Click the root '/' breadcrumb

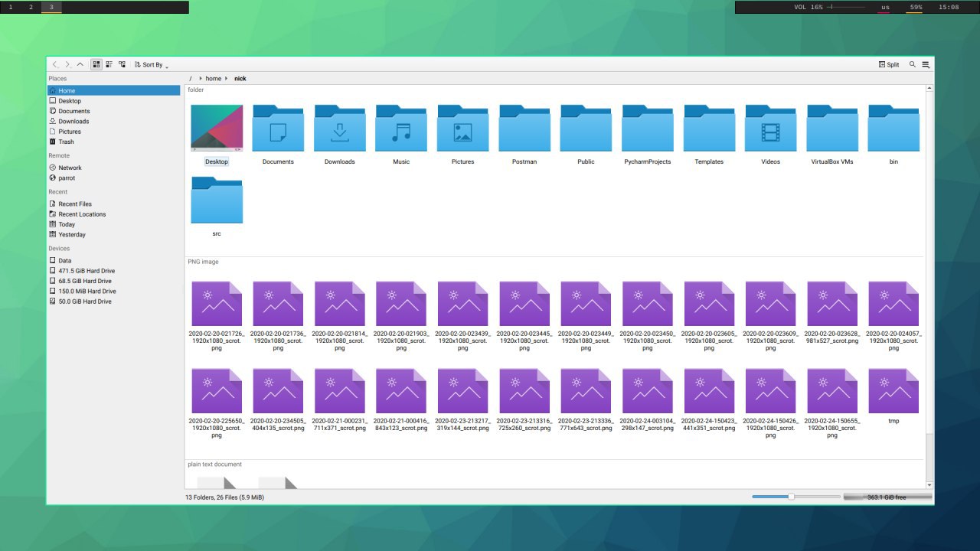pyautogui.click(x=191, y=79)
